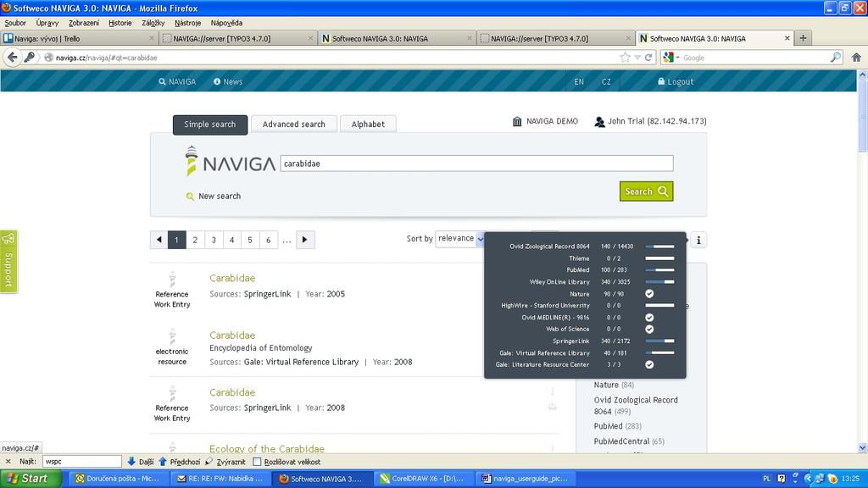Click the search magnifier in Google box
This screenshot has height=488, width=868.
pyautogui.click(x=836, y=58)
